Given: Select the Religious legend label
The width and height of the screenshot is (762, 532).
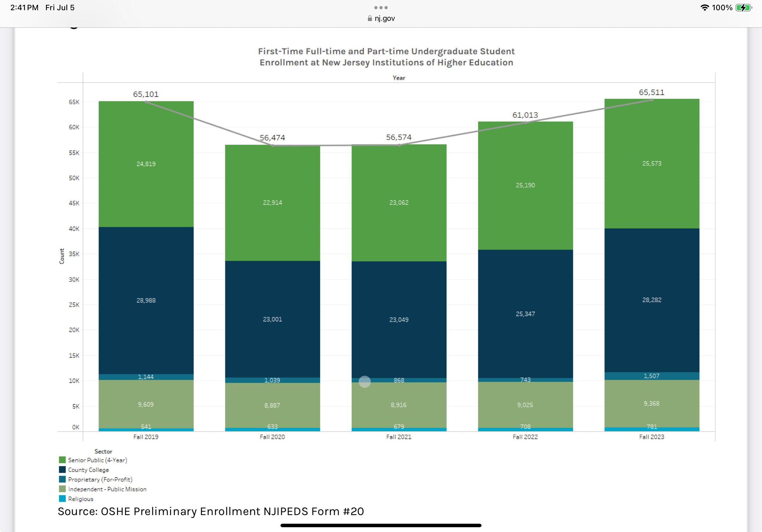Looking at the screenshot, I should point(81,499).
